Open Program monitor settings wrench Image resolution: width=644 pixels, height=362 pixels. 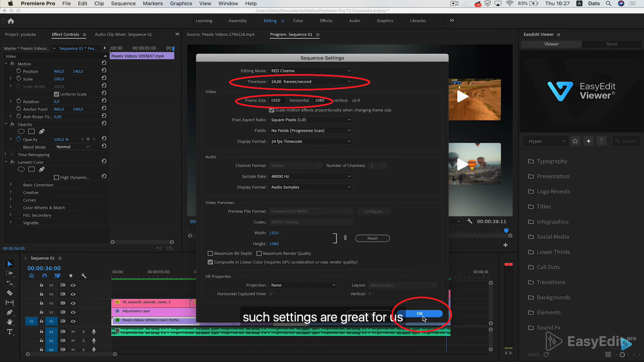point(470,221)
